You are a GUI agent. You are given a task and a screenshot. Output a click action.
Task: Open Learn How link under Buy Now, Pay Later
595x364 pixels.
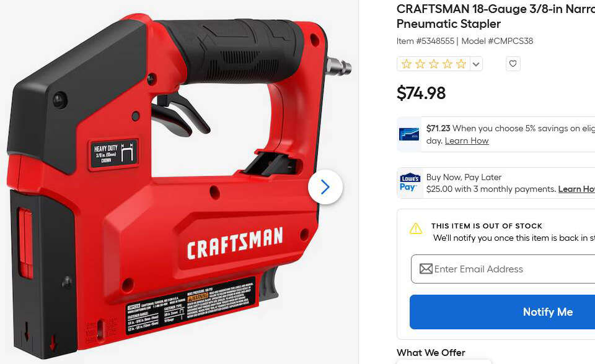point(576,189)
